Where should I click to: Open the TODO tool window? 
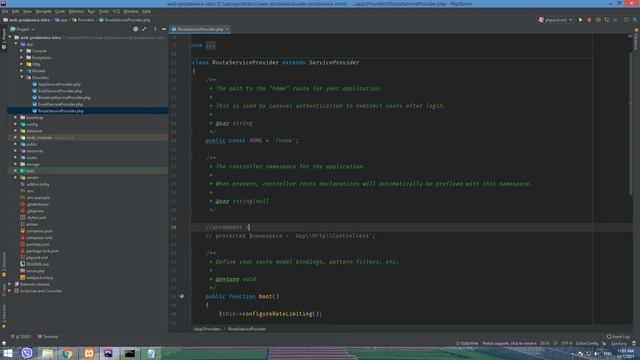pyautogui.click(x=21, y=337)
